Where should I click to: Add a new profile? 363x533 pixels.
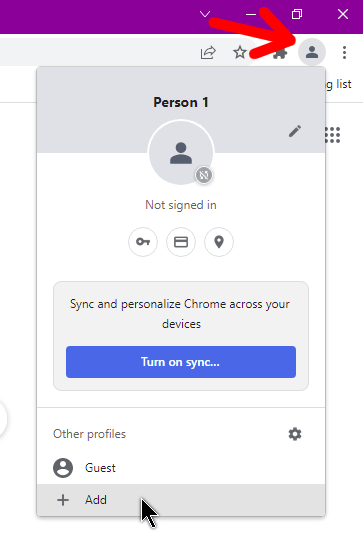181,500
